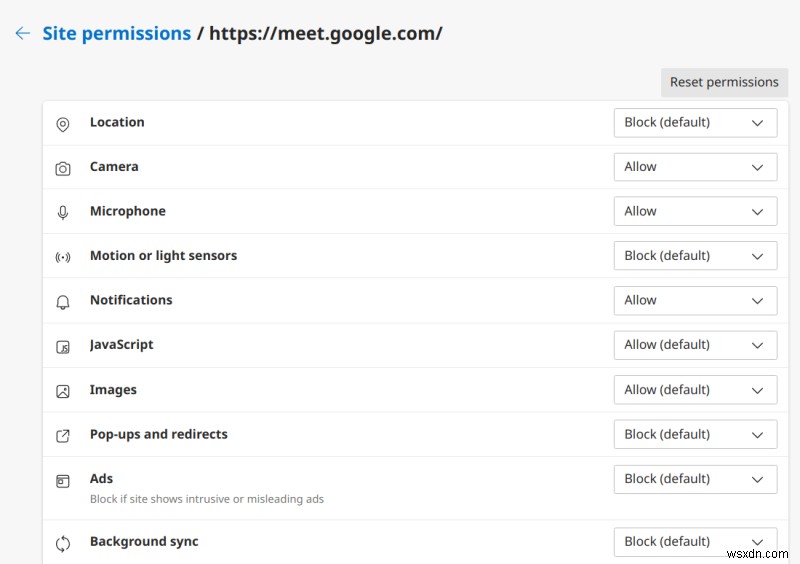
Task: Open the Motion or light sensors dropdown
Action: 695,256
